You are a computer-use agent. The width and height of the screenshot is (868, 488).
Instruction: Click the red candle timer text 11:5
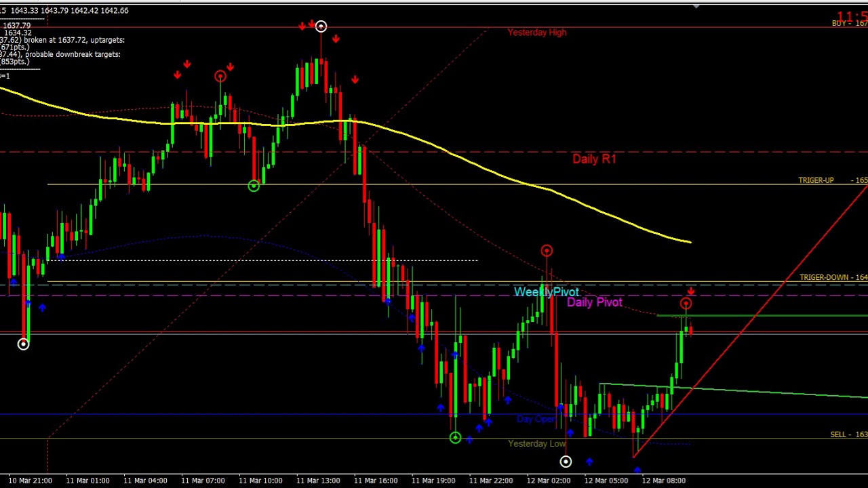852,16
